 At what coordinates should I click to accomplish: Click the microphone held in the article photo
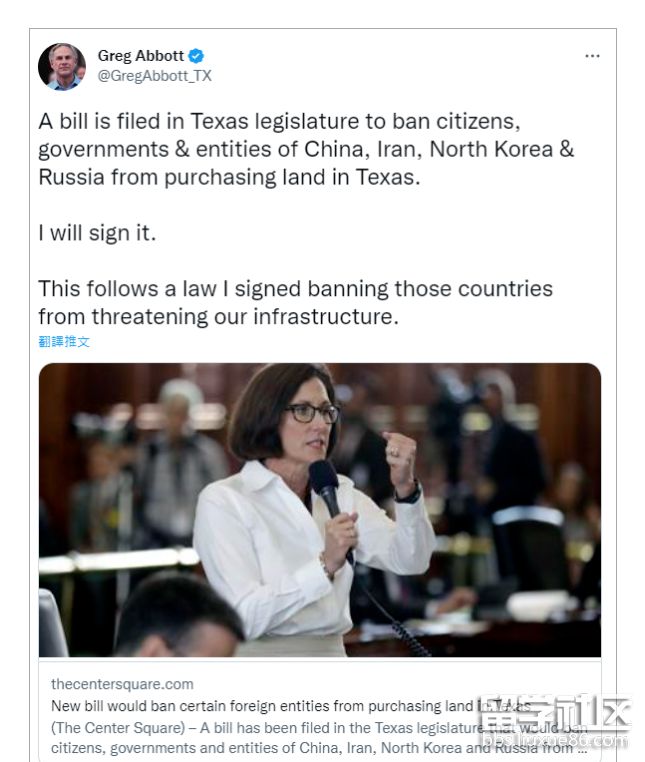click(325, 483)
